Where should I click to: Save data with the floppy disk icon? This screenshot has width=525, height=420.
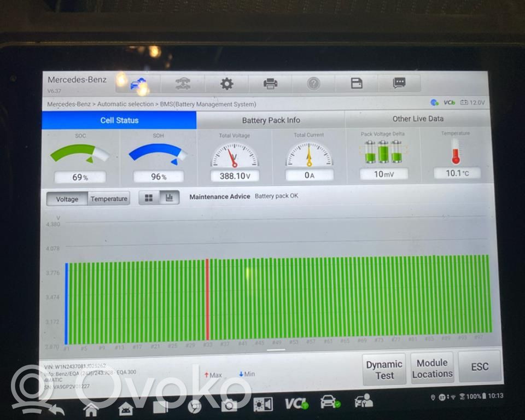[x=357, y=83]
